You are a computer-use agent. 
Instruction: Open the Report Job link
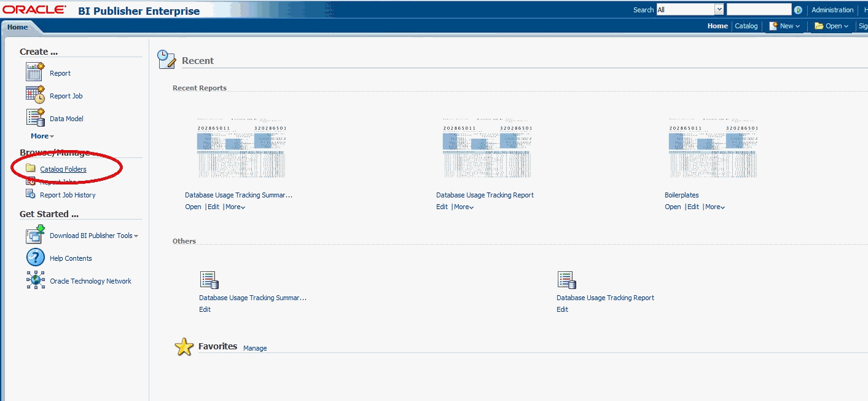click(66, 96)
